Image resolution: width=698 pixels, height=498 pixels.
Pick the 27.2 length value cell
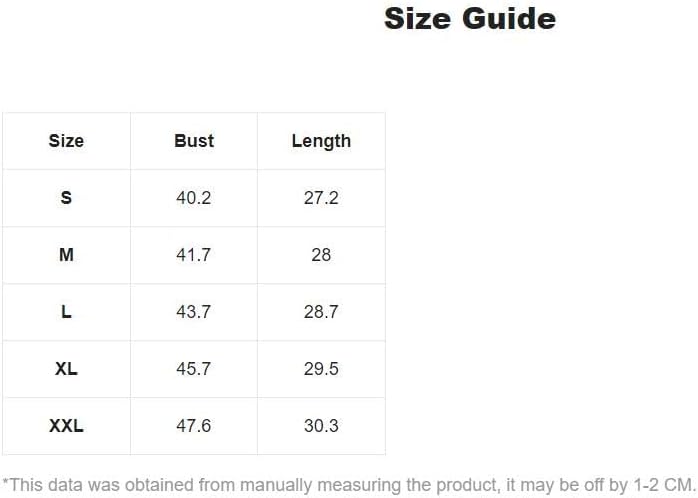[x=321, y=198]
